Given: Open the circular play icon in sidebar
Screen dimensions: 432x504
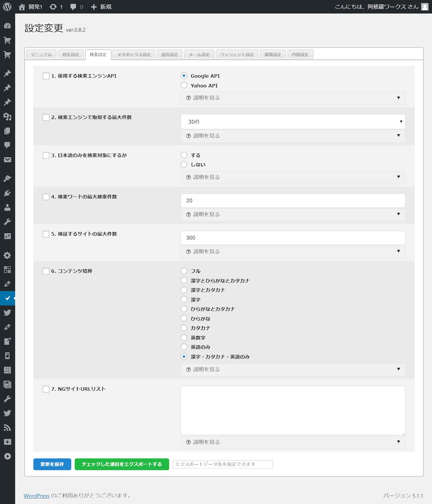Looking at the screenshot, I should tap(7, 456).
